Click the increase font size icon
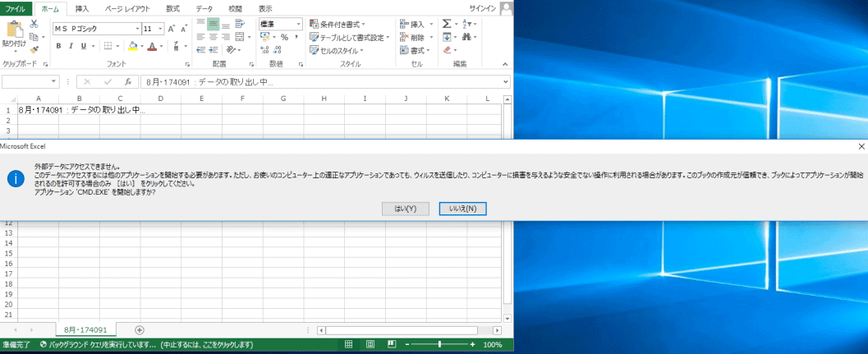This screenshot has height=354, width=868. click(x=172, y=28)
